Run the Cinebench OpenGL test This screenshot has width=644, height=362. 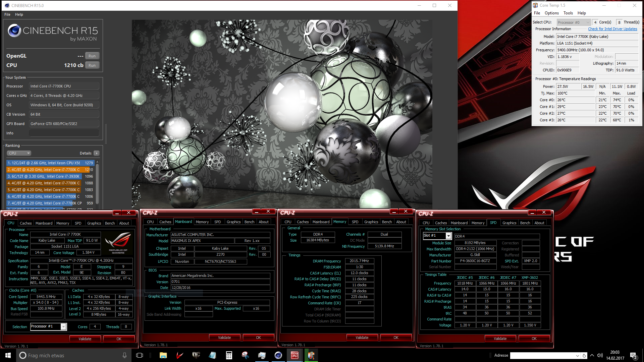click(x=92, y=56)
